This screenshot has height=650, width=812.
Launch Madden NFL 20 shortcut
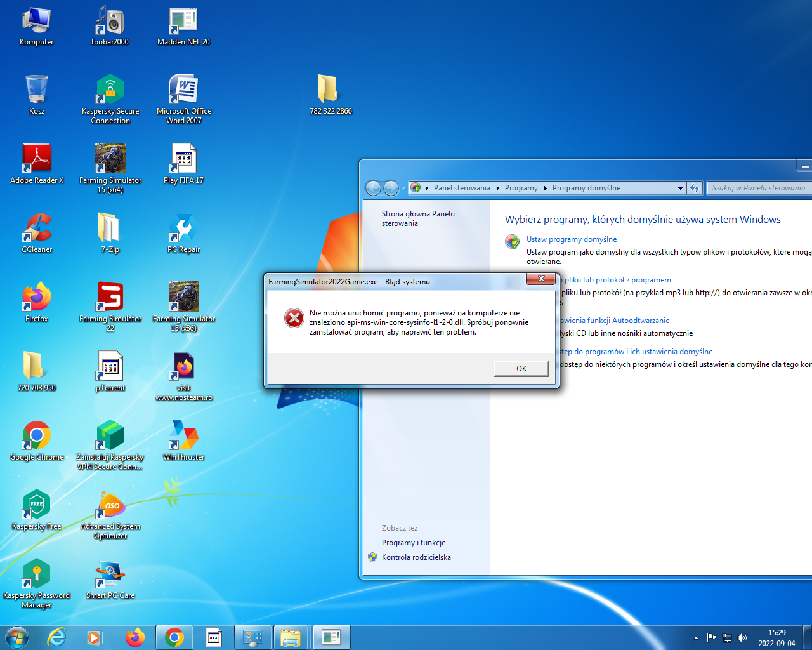coord(183,27)
